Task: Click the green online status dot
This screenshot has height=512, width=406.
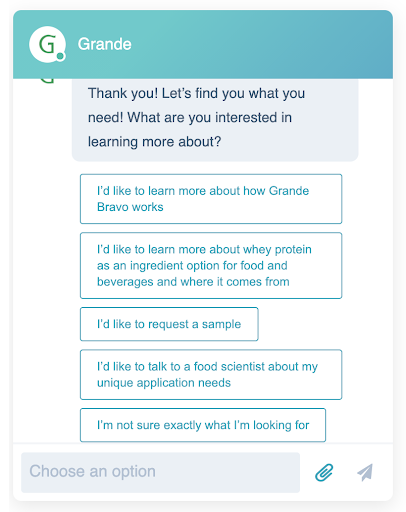Action: coord(60,56)
